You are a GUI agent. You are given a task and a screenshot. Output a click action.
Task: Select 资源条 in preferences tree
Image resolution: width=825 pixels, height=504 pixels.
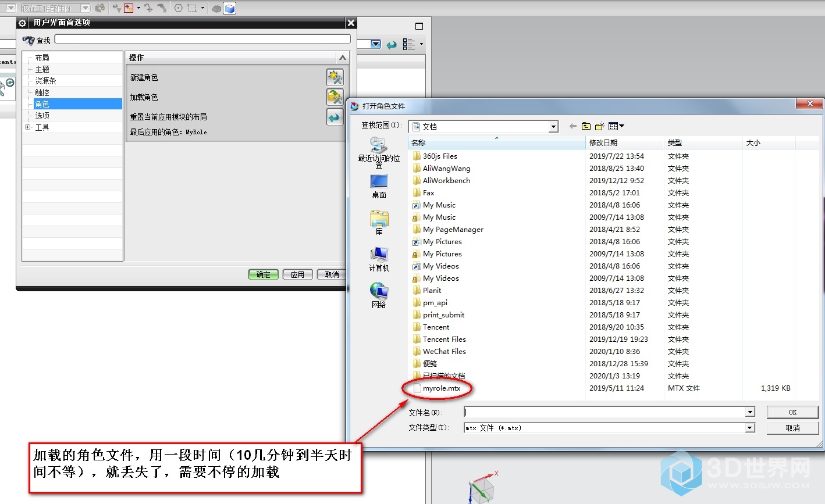(x=45, y=81)
